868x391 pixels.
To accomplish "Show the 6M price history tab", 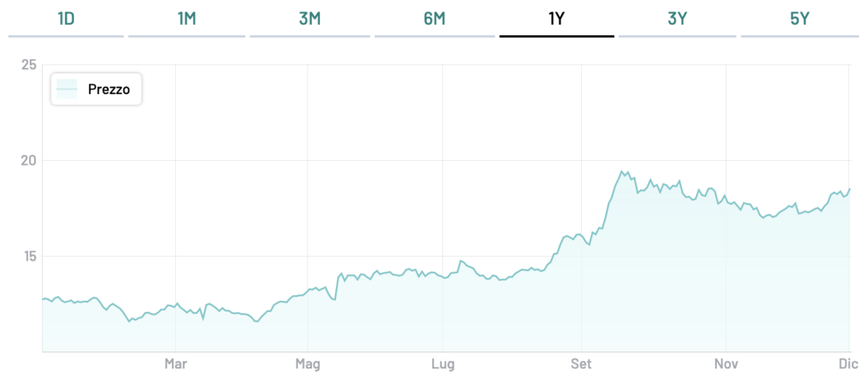I will 434,19.
